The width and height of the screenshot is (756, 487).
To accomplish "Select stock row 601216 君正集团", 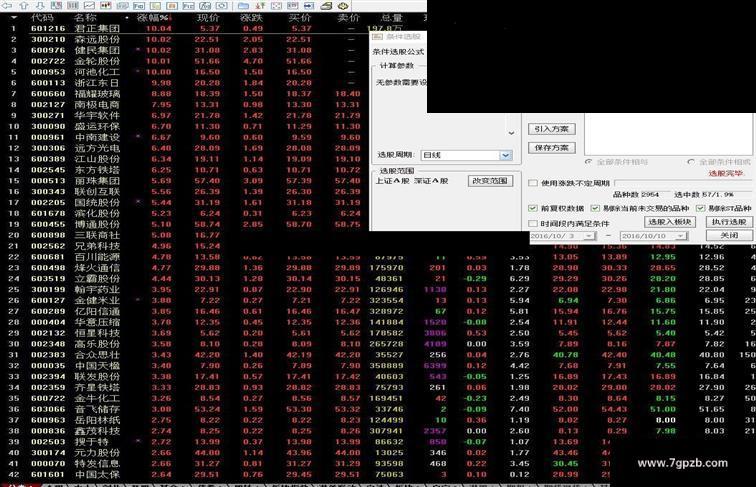I will click(185, 28).
